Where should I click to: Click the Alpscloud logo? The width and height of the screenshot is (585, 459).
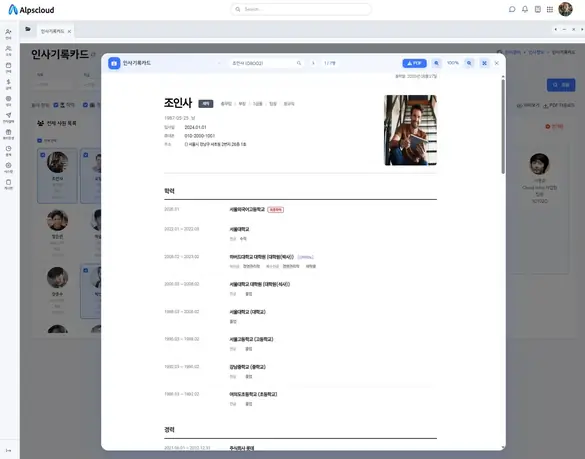[x=31, y=10]
